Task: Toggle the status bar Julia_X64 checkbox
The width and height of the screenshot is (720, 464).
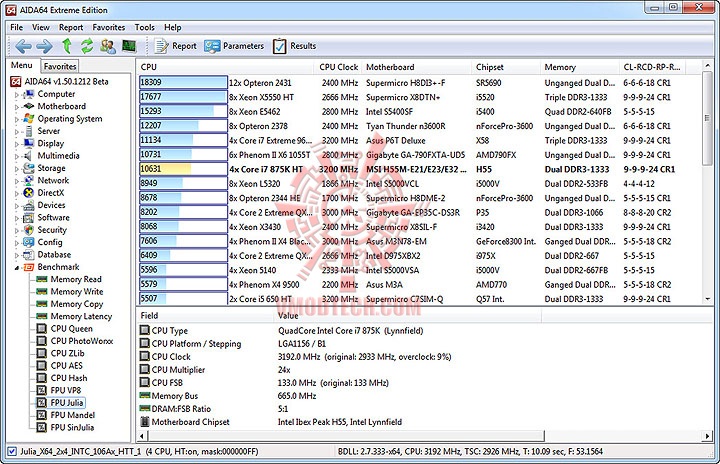Action: [x=12, y=452]
